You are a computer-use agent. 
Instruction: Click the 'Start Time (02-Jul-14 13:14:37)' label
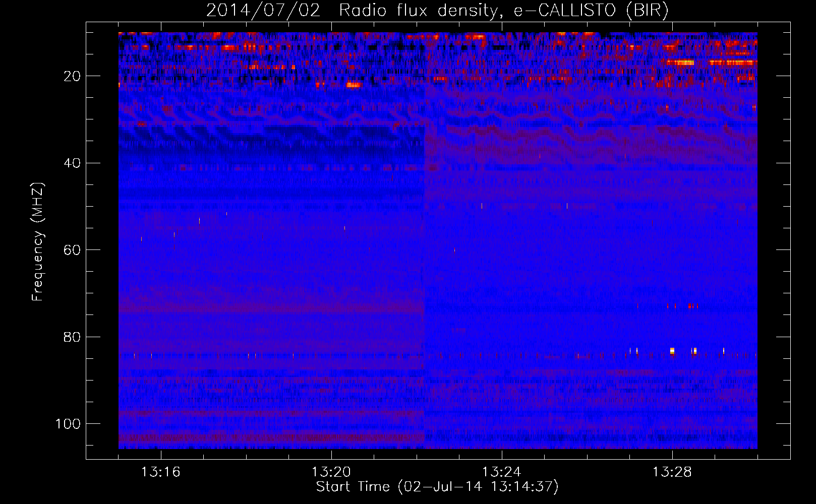click(x=437, y=486)
